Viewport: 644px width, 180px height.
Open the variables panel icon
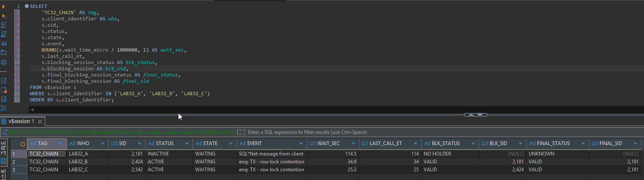point(4,99)
